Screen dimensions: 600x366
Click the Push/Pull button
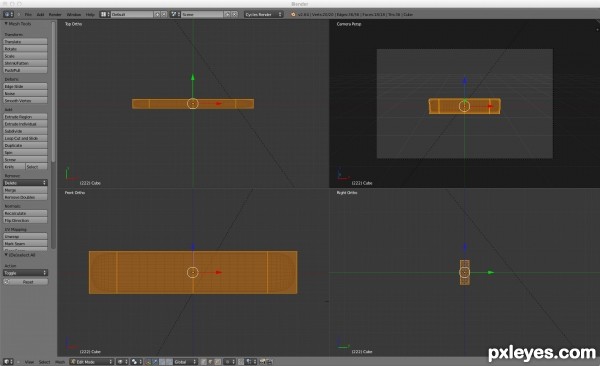(25, 70)
